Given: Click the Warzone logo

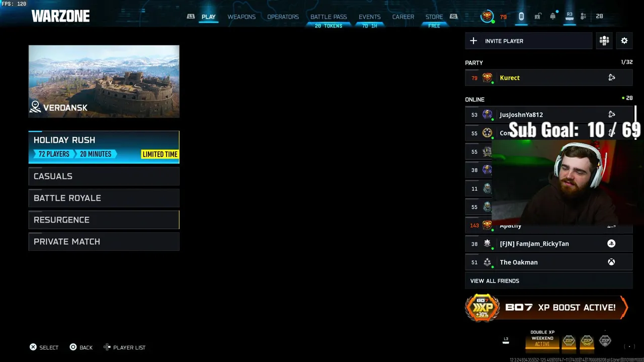Looking at the screenshot, I should click(60, 16).
